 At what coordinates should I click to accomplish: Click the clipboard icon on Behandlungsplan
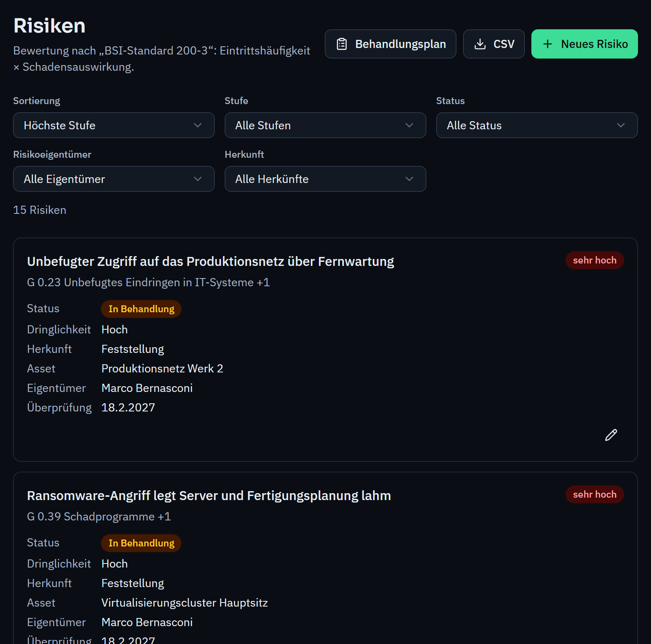pyautogui.click(x=342, y=44)
